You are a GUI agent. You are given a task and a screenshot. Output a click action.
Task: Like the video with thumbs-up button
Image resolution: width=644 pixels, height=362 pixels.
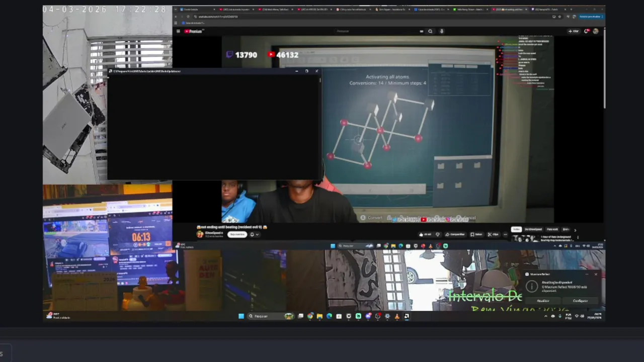[426, 234]
